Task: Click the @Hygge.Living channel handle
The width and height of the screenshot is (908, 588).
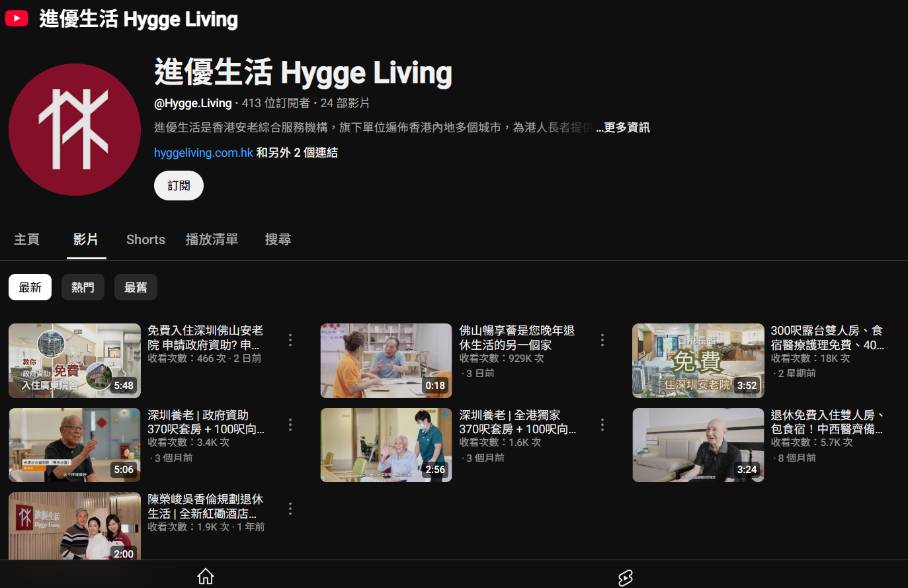Action: (x=193, y=103)
